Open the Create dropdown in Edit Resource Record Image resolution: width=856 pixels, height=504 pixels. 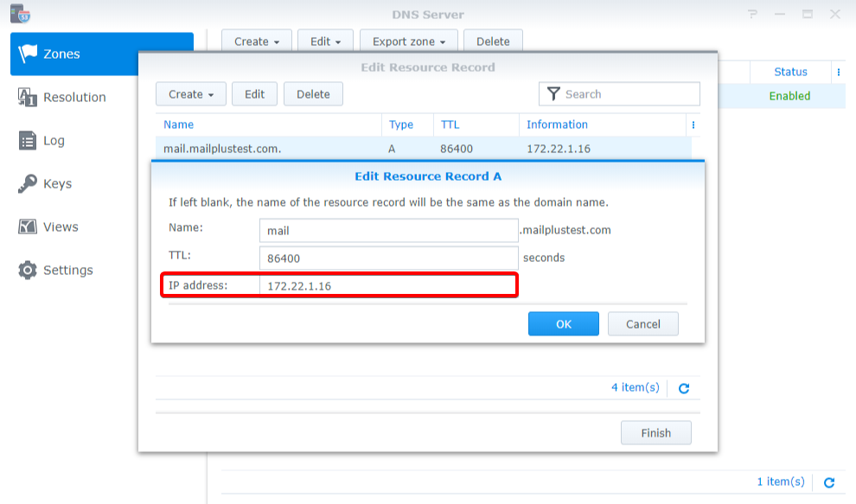(x=190, y=93)
